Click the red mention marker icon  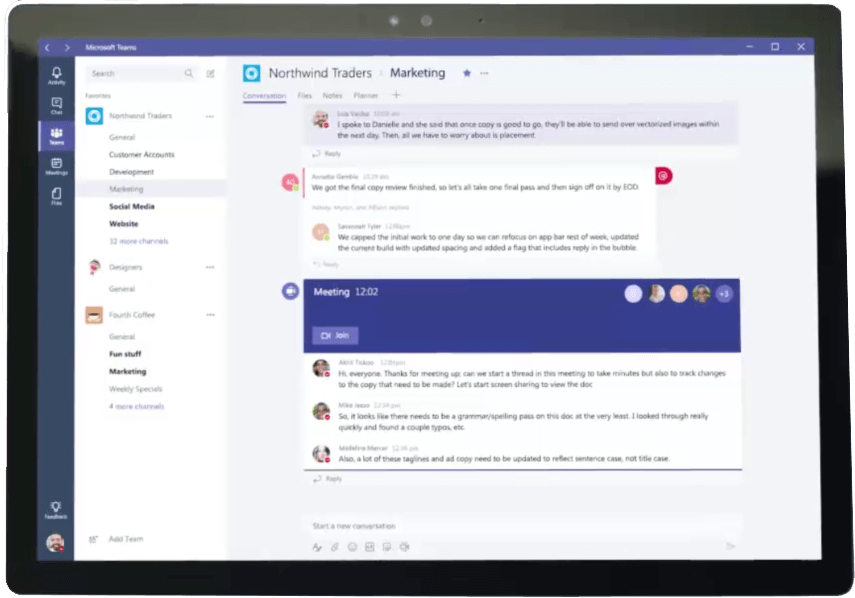663,176
